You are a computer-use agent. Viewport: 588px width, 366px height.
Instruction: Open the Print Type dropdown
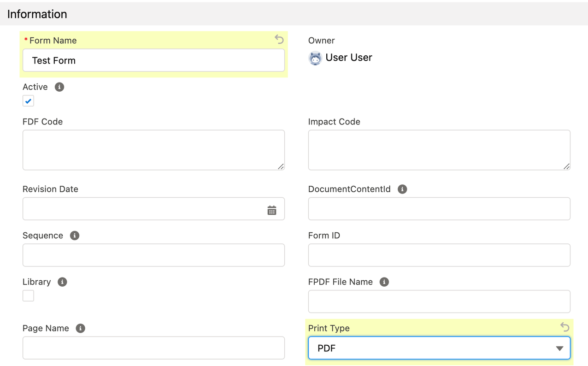coord(439,348)
